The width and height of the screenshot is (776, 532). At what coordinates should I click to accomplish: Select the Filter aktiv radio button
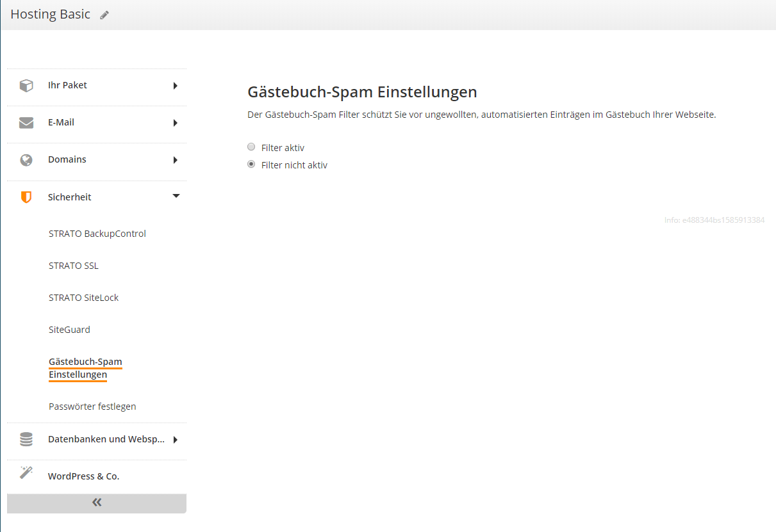pos(251,147)
